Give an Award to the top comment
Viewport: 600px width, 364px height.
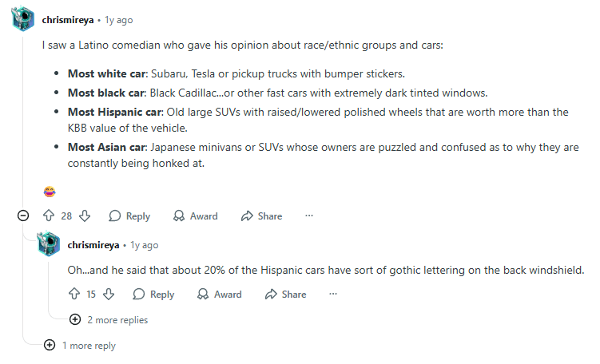[195, 216]
